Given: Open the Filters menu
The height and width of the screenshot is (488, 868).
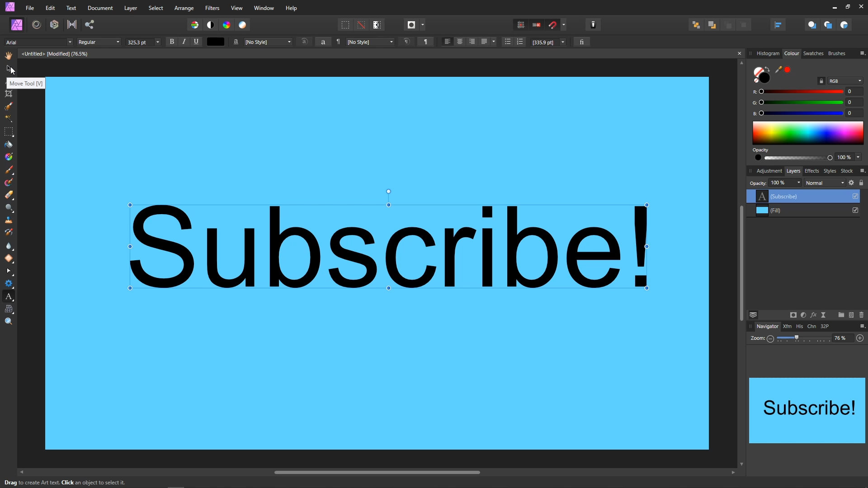Looking at the screenshot, I should [x=212, y=8].
